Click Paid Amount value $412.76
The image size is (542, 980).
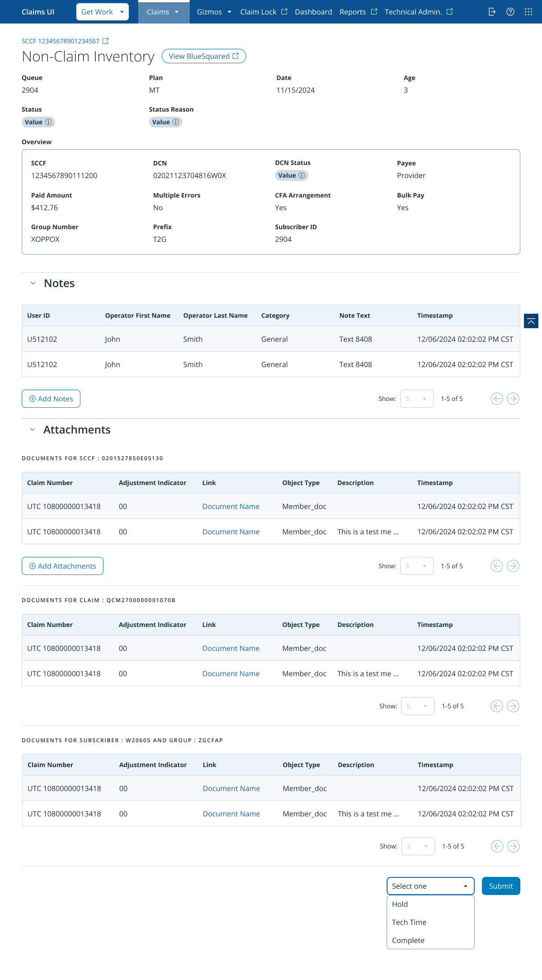44,207
